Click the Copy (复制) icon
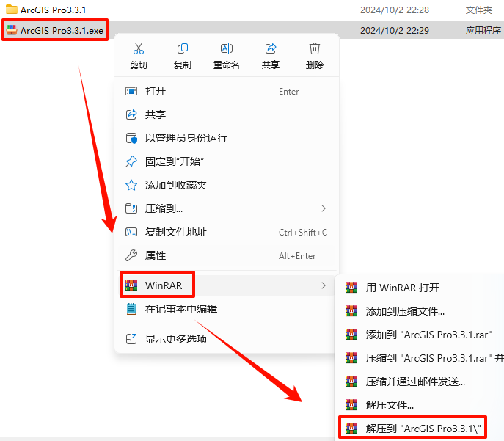The image size is (504, 441). (x=182, y=48)
